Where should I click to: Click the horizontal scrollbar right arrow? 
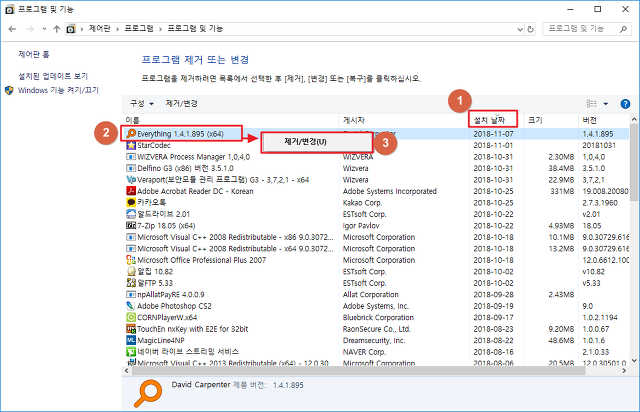(x=624, y=371)
